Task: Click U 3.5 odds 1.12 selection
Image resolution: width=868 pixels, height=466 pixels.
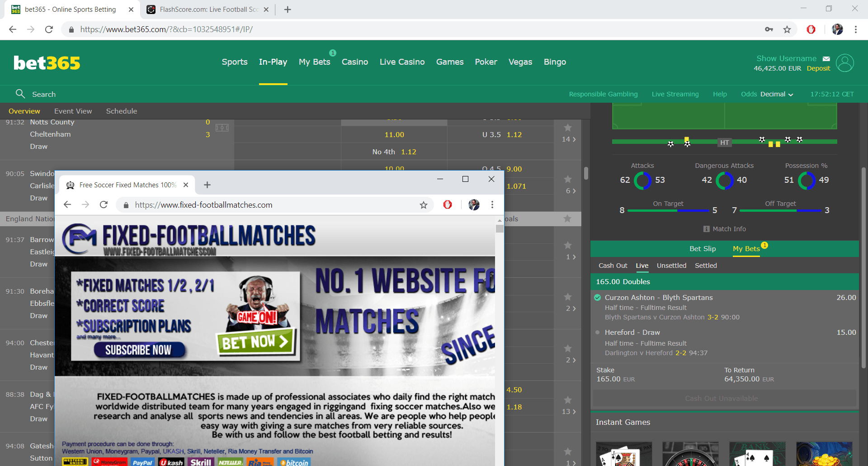Action: (x=502, y=135)
